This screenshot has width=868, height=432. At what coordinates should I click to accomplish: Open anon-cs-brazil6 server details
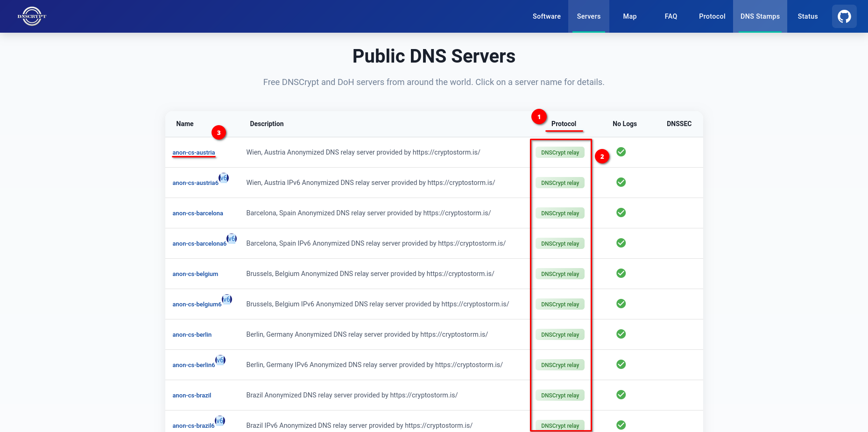pos(193,426)
